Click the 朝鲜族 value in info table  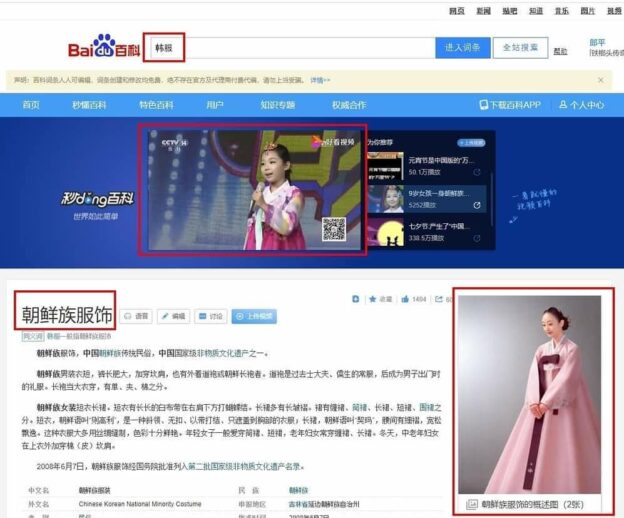[298, 491]
